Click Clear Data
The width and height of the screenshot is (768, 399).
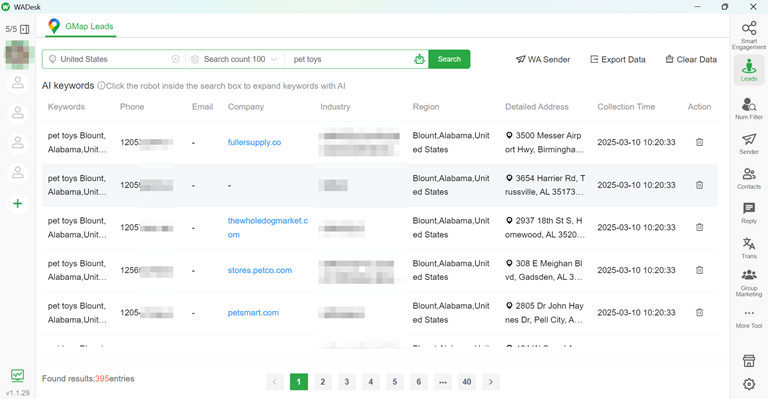[x=691, y=60]
